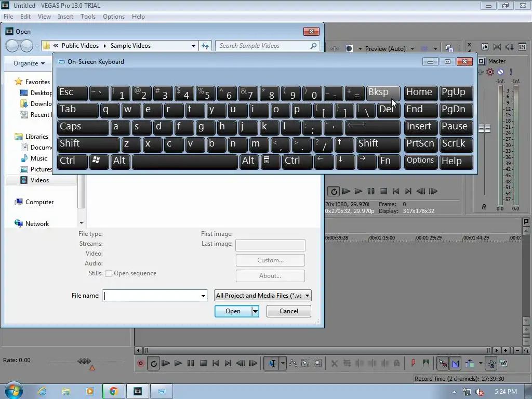Click Copy Snapshot to Clipboard icon in preview
Viewport: 532px width, 399px height.
(449, 48)
